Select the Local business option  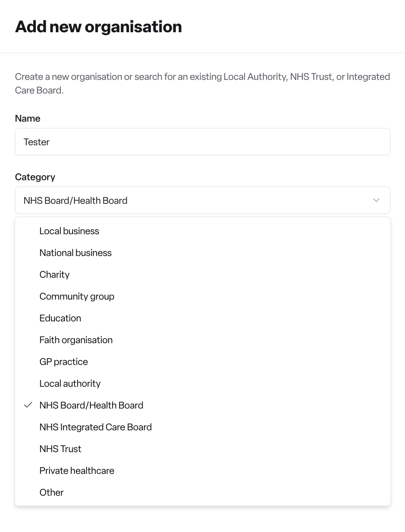click(202, 231)
